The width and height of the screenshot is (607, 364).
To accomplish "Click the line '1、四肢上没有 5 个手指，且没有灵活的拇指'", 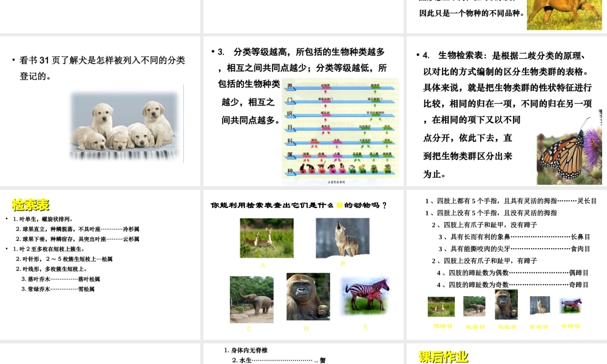I will [491, 213].
